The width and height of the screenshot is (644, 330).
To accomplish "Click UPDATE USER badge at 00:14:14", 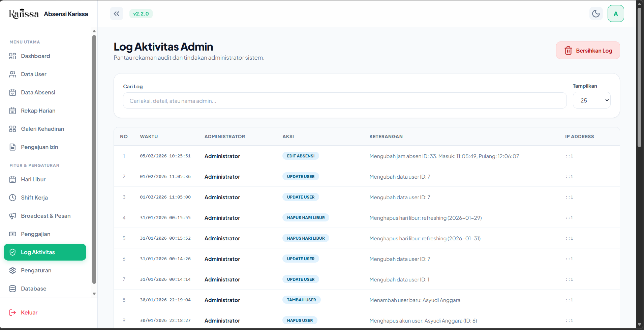I will pos(301,279).
